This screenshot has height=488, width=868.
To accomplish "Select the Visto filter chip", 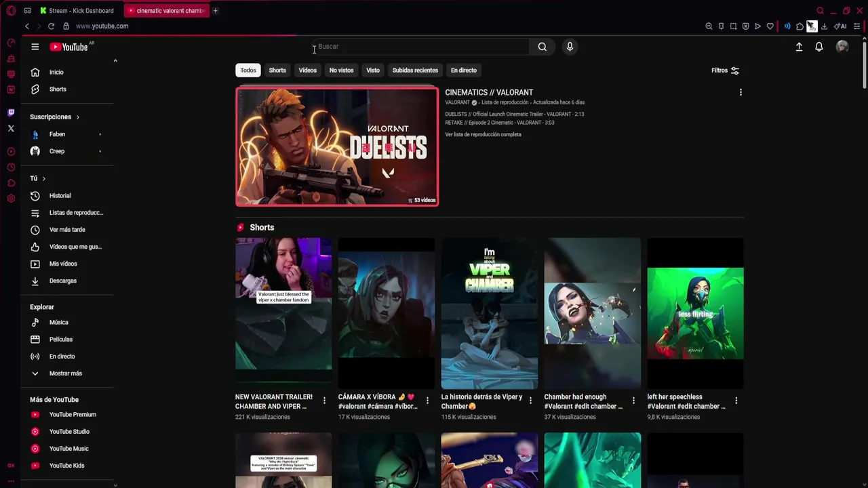I will click(x=373, y=70).
